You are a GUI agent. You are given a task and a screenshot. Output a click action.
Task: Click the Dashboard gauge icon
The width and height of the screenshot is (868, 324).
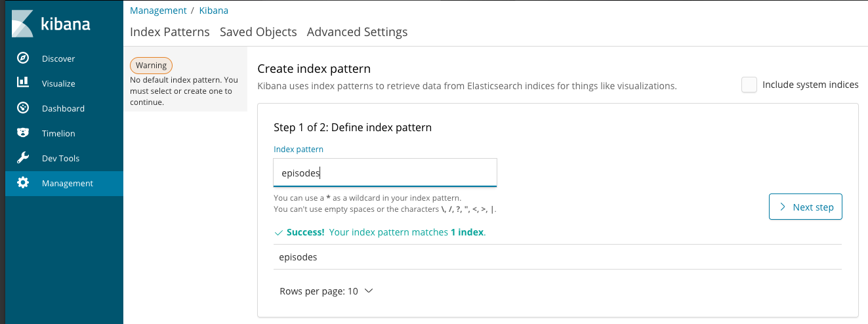click(x=23, y=108)
